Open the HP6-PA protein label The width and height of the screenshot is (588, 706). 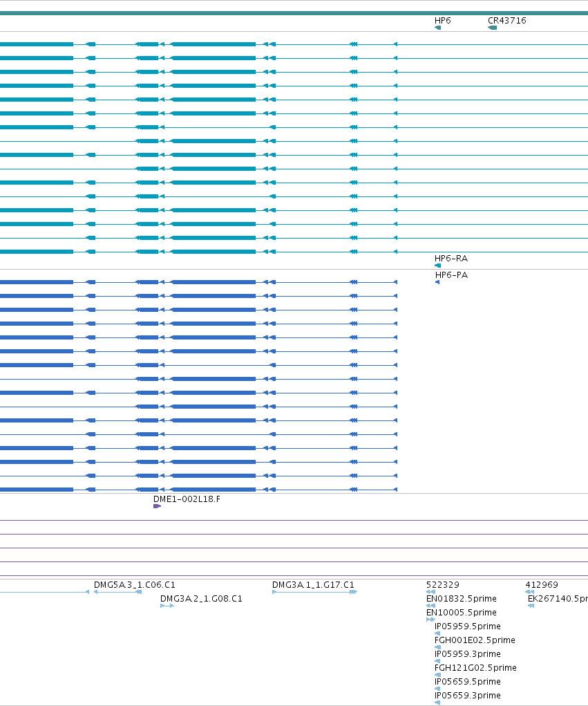coord(451,275)
